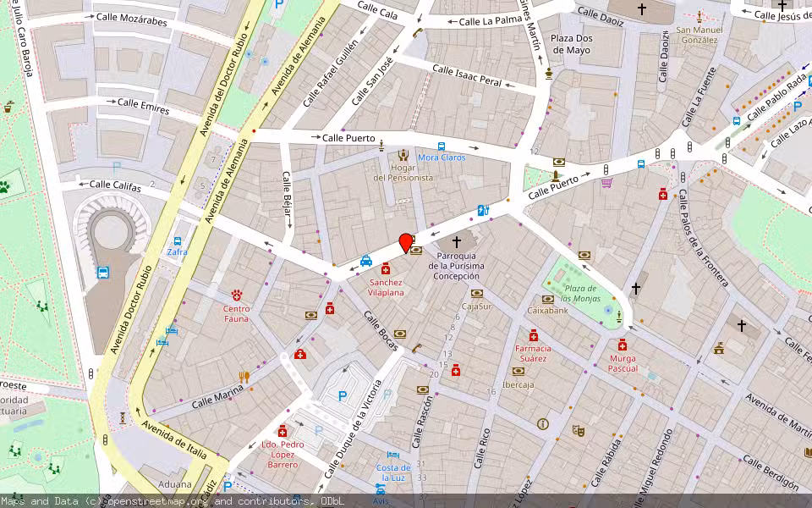Select the fountain icon in Plaza de las Monjas

pyautogui.click(x=608, y=310)
